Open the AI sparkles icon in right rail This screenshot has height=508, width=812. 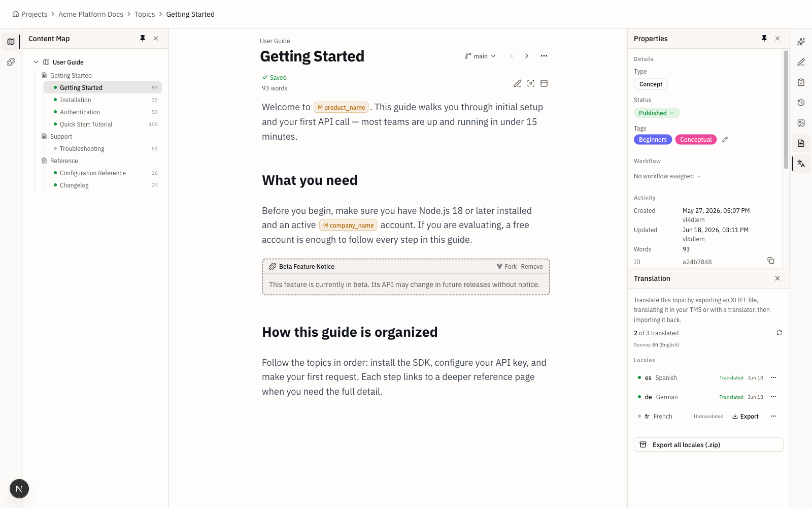pyautogui.click(x=801, y=42)
